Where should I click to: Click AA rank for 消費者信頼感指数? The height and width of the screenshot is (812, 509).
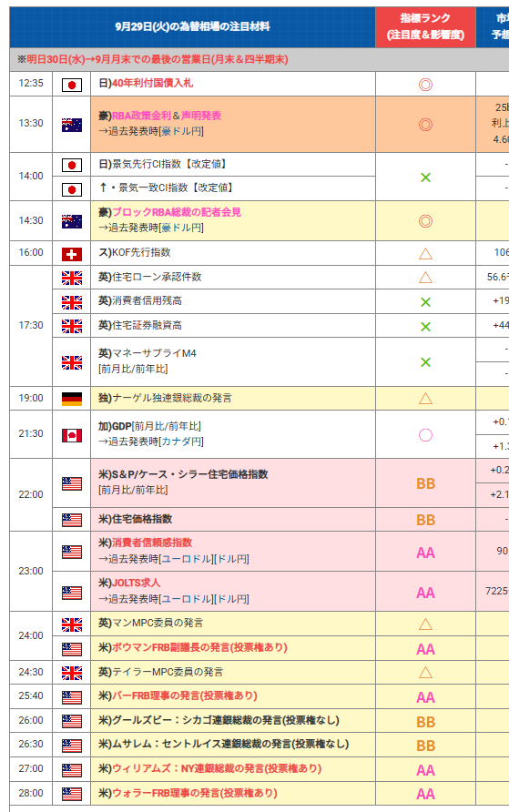[x=425, y=553]
